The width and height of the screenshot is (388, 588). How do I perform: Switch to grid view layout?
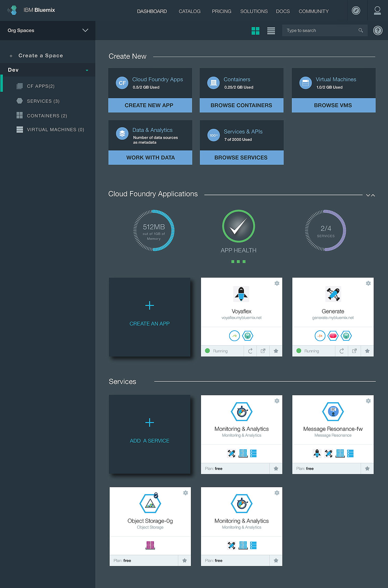(255, 31)
